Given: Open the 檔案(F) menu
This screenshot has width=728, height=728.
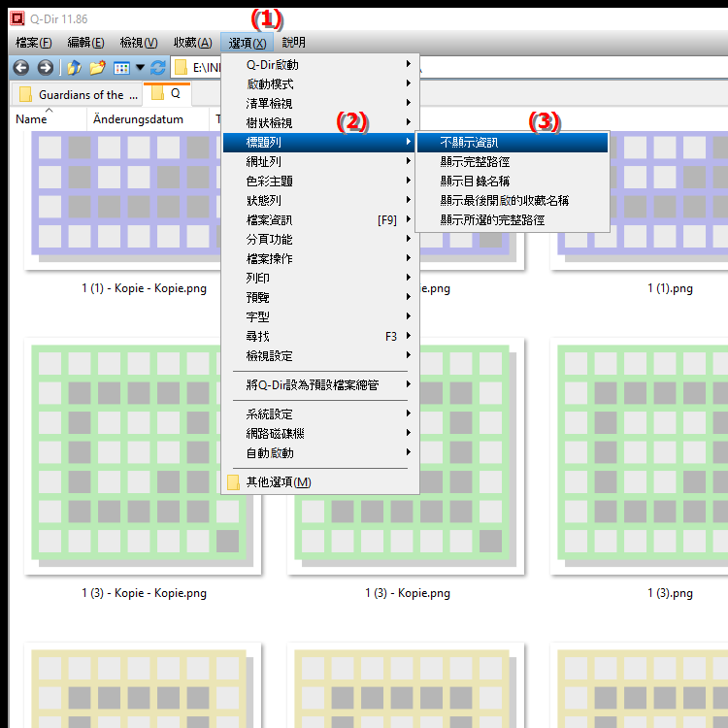Looking at the screenshot, I should click(33, 43).
